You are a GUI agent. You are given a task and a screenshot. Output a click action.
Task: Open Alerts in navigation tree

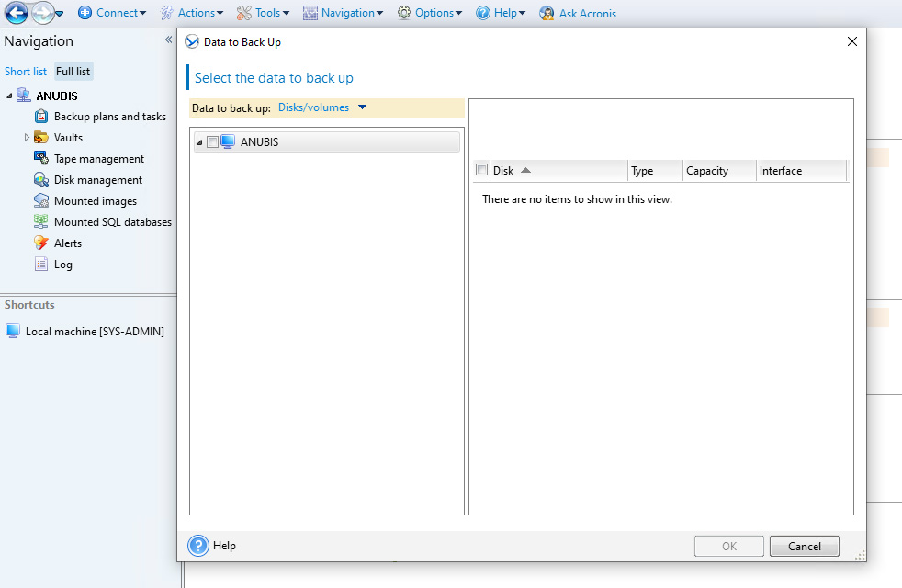(68, 243)
